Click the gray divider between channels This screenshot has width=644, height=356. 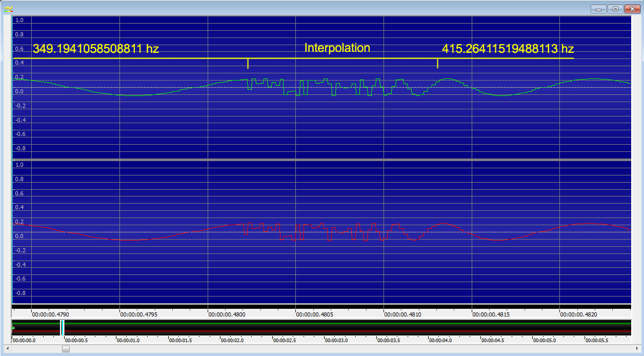(x=321, y=160)
